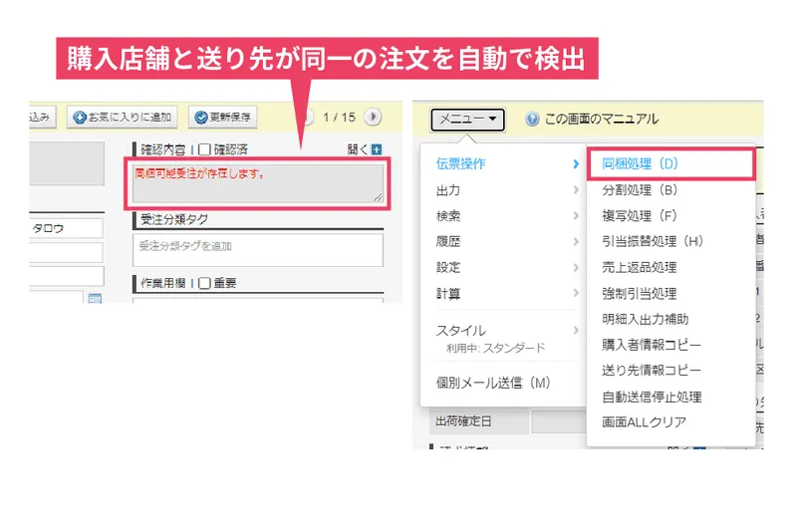Select 同梱処理 (D) menu item
The width and height of the screenshot is (797, 532).
(669, 163)
